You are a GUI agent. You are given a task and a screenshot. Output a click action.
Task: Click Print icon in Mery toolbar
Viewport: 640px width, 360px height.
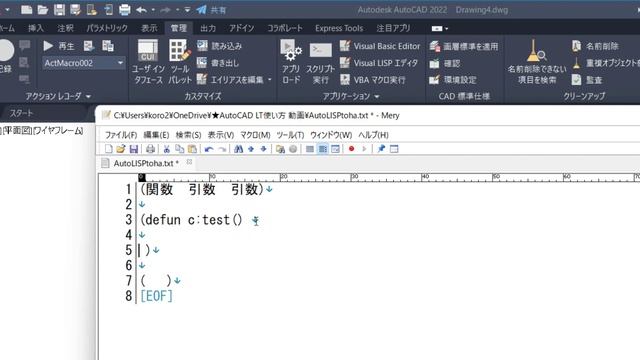click(150, 149)
